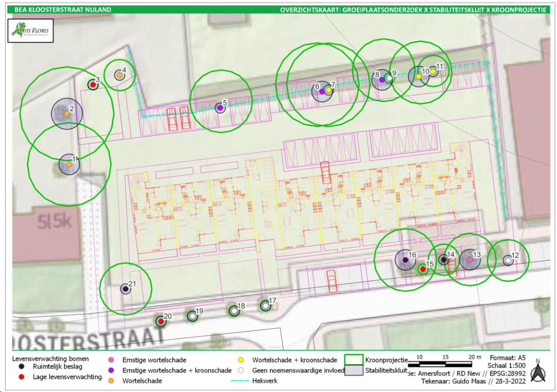Click the Lage levensverwachting red legend dot
557x392 pixels.
coord(22,377)
